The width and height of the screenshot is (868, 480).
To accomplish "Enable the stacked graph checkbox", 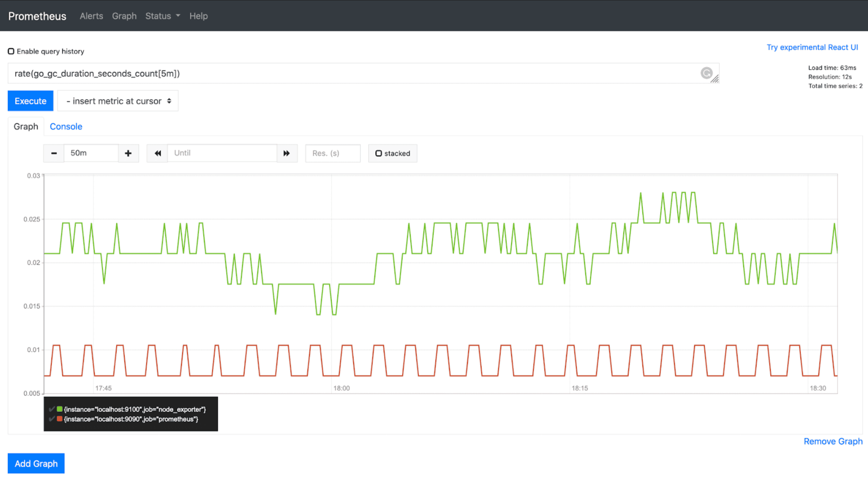I will pos(378,153).
